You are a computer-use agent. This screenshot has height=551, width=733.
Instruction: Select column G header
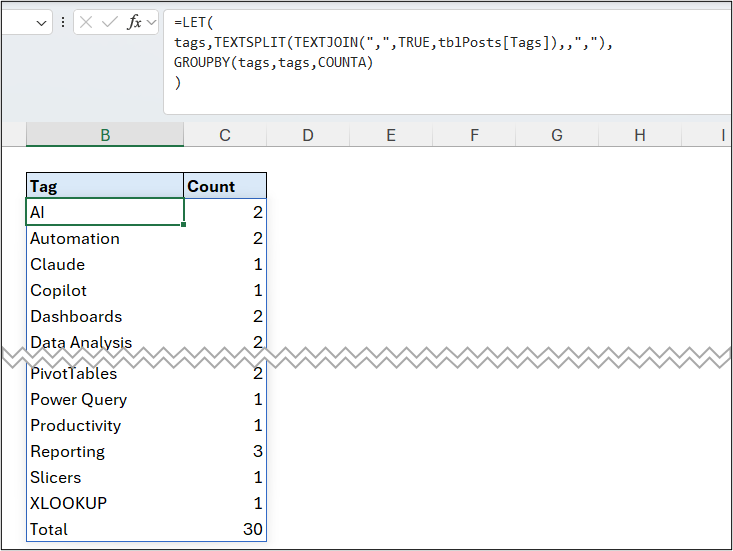click(557, 135)
